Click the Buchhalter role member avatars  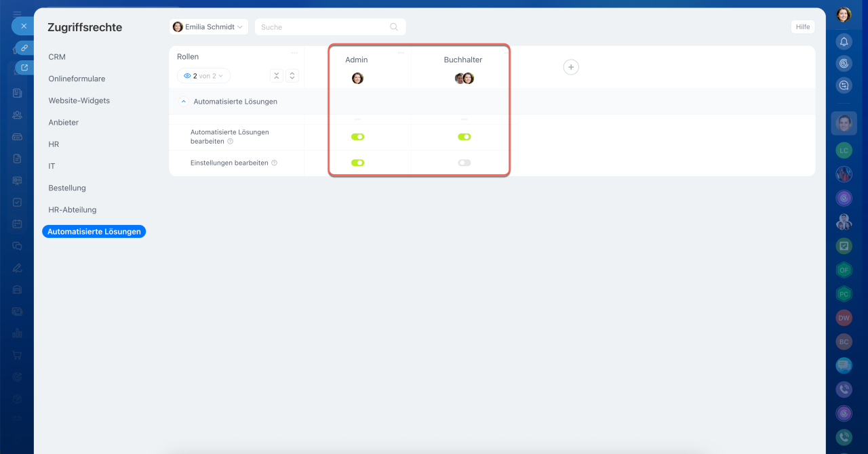point(464,78)
